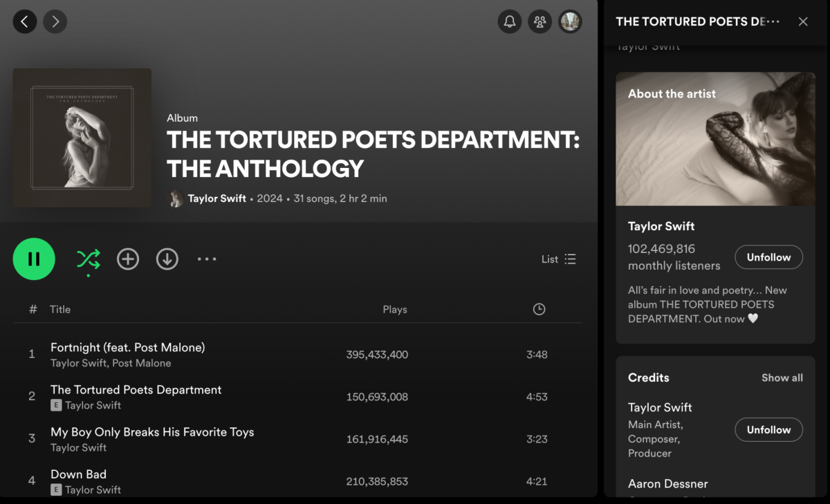Go back with the left arrow button
Screen dimensions: 830x504
click(25, 21)
